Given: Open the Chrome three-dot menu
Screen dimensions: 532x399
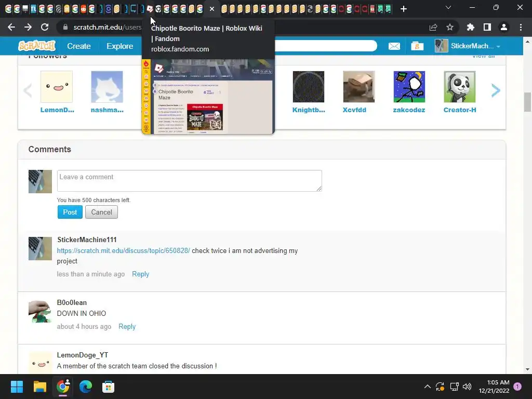Looking at the screenshot, I should pos(521,27).
